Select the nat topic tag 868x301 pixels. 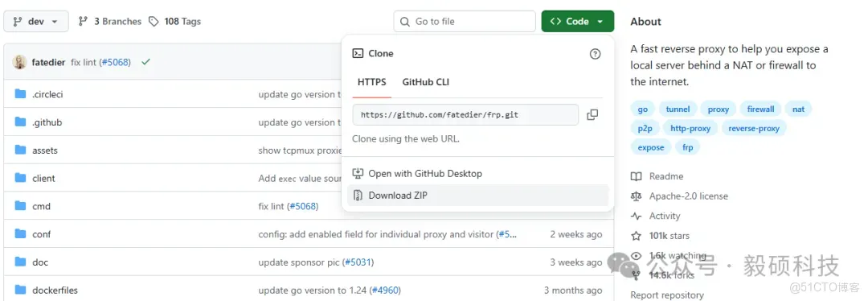pos(798,109)
